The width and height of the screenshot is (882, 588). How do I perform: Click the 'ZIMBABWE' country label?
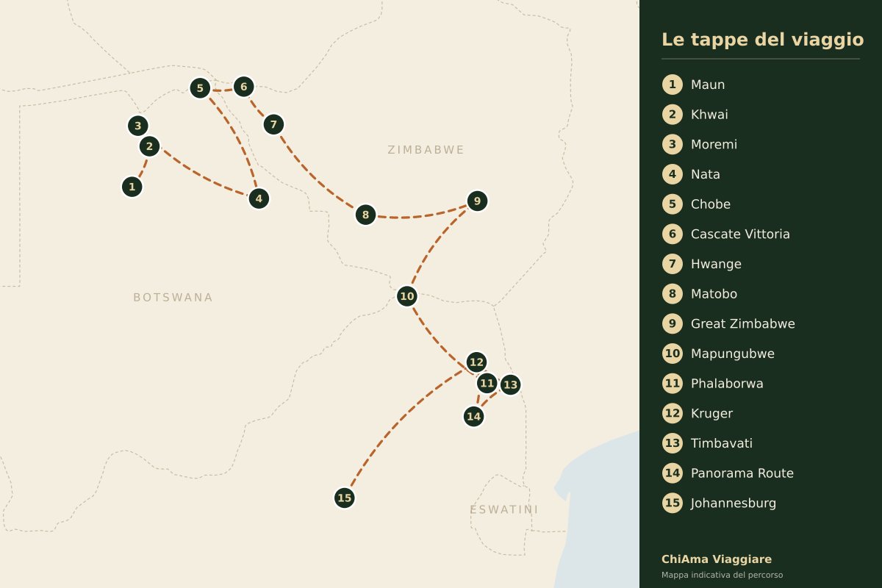click(x=426, y=150)
